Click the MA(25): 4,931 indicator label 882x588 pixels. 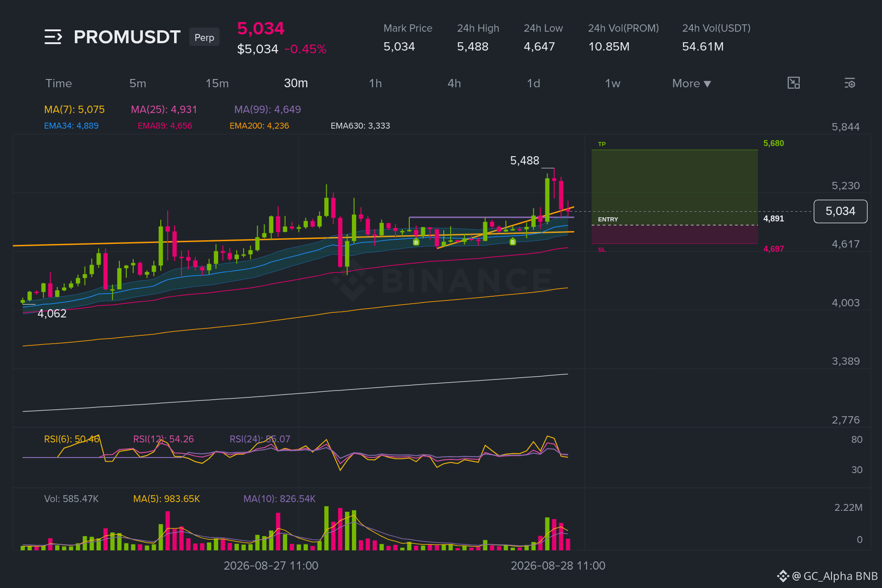[x=164, y=109]
